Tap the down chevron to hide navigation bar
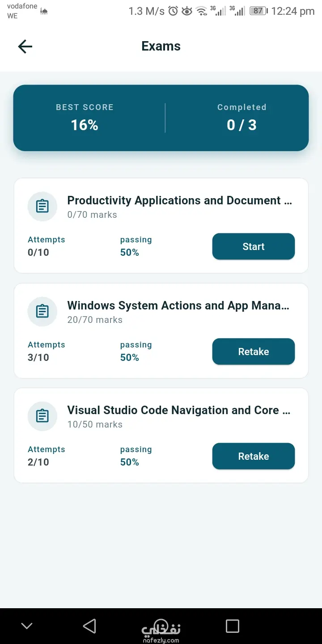Image resolution: width=322 pixels, height=644 pixels. pos(27,626)
